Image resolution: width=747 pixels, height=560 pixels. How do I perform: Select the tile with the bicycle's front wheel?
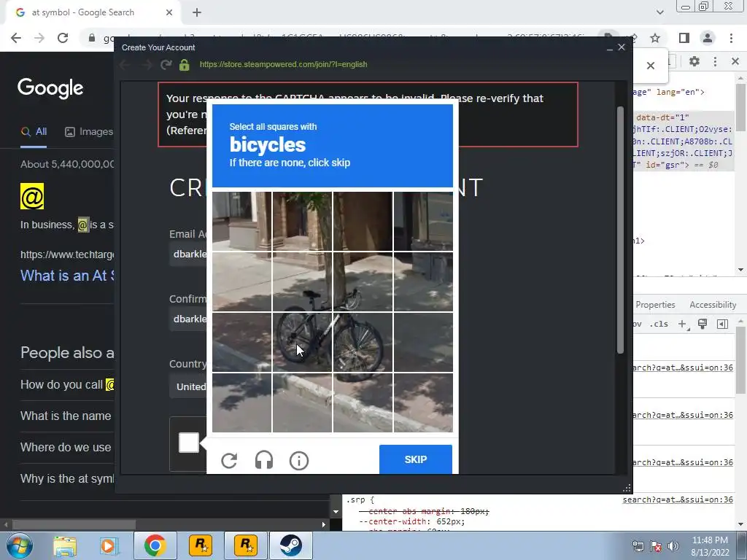363,342
